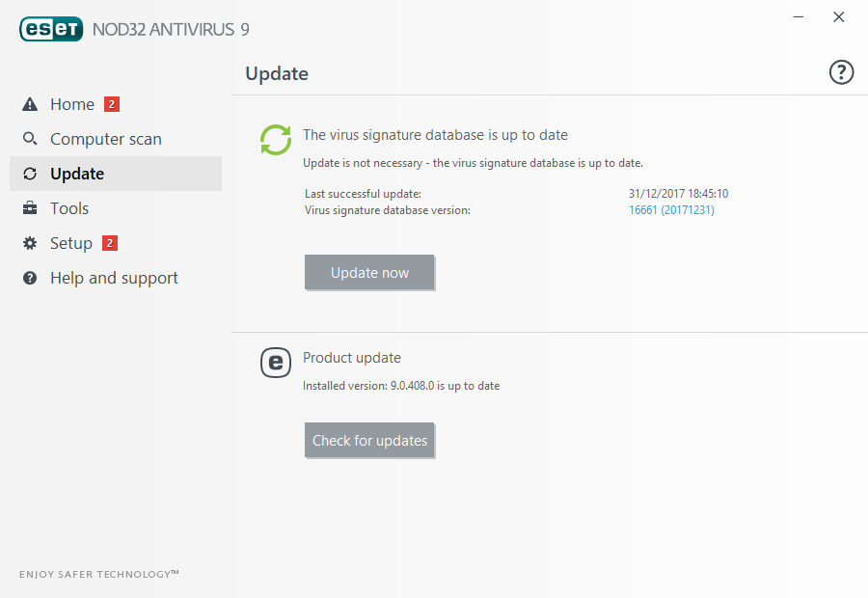Click the ESET product update 'e' icon
This screenshot has height=598, width=868.
pyautogui.click(x=276, y=363)
